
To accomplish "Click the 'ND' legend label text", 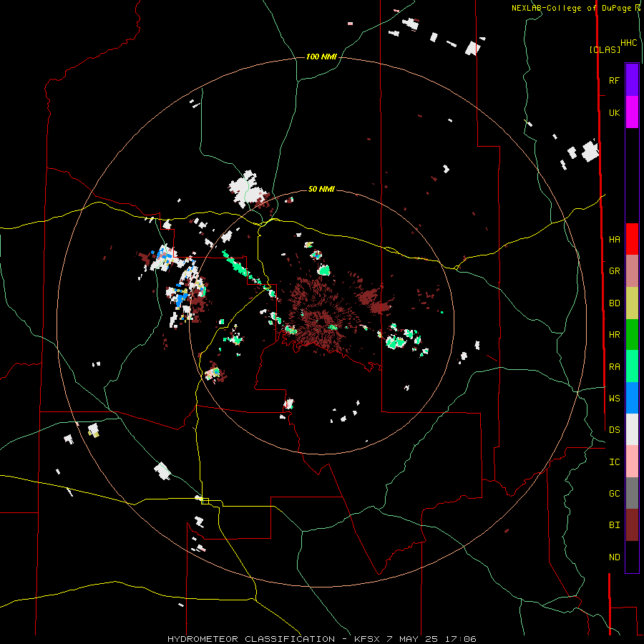I will (614, 557).
